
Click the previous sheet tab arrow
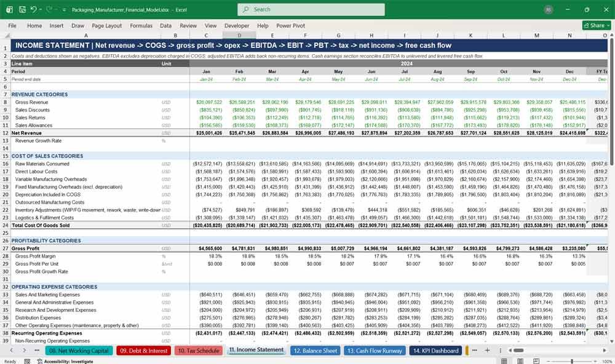11,350
